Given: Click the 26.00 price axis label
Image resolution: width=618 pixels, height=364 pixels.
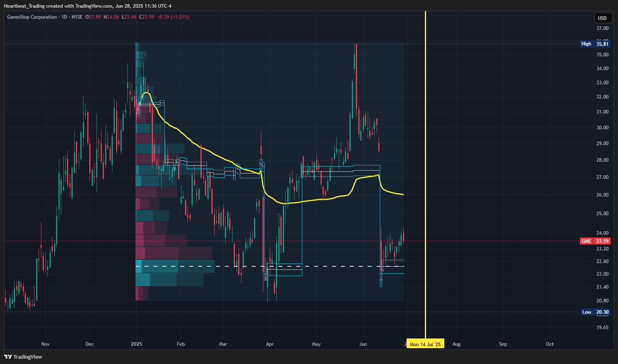Looking at the screenshot, I should coord(602,195).
